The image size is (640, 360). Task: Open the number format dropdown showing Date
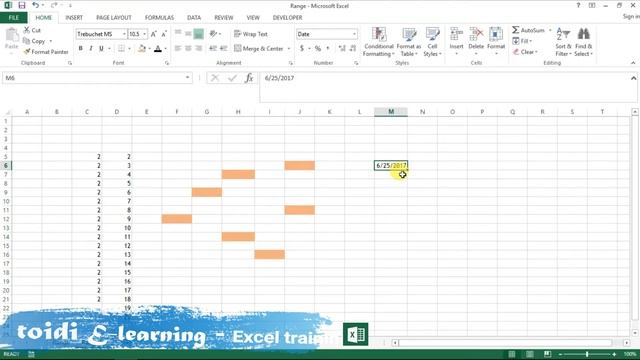354,34
